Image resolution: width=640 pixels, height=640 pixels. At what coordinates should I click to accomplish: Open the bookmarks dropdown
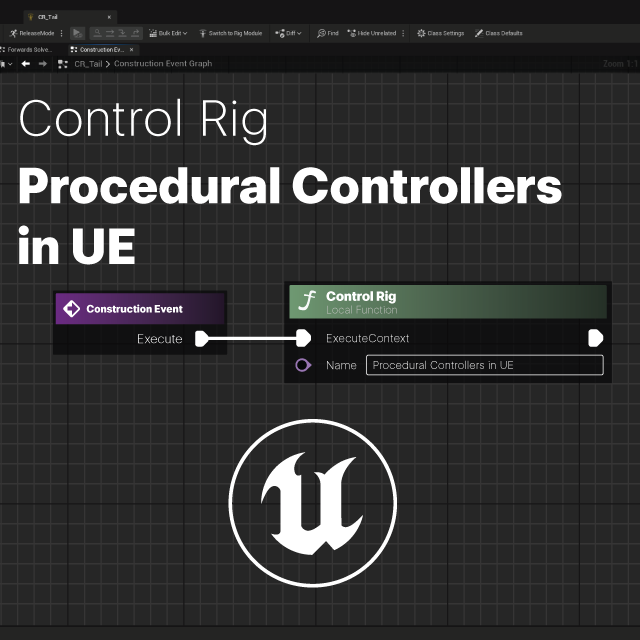6,64
